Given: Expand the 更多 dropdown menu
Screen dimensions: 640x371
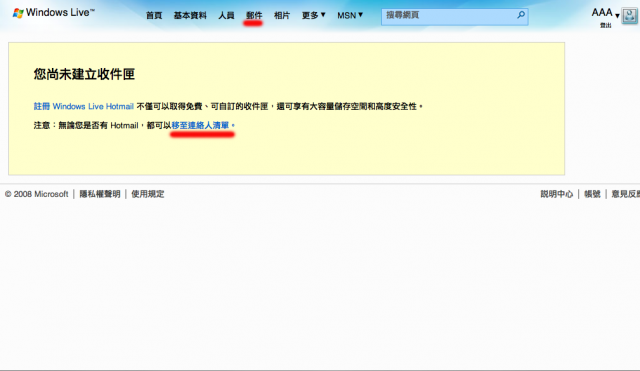Looking at the screenshot, I should pyautogui.click(x=313, y=16).
